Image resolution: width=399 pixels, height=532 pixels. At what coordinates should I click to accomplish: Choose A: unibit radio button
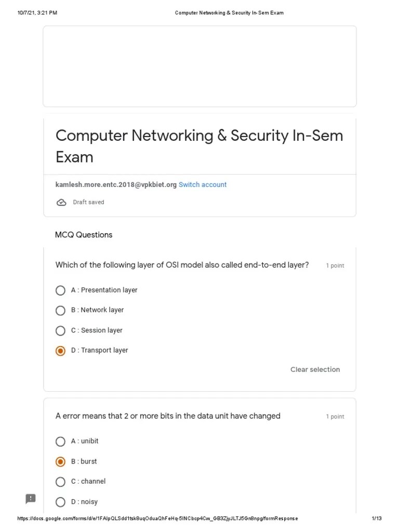tap(60, 442)
